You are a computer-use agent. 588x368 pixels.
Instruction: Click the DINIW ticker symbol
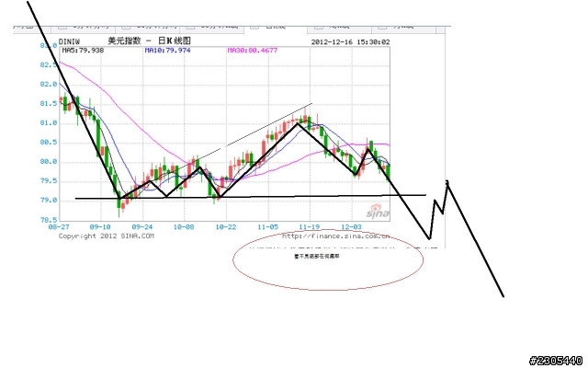(69, 41)
